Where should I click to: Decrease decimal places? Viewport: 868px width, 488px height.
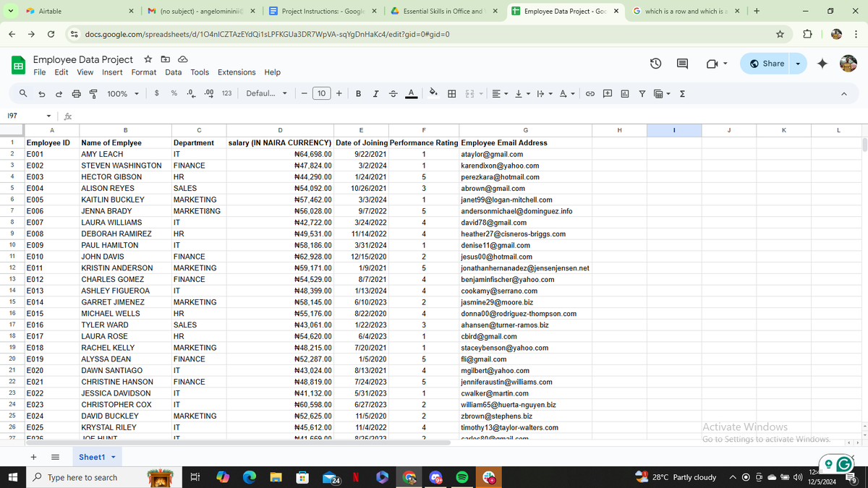(x=191, y=93)
